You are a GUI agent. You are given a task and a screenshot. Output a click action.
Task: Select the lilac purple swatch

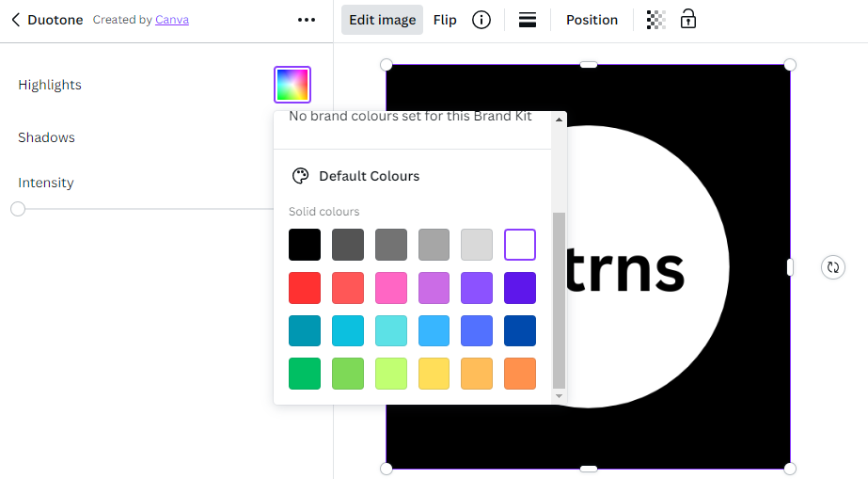point(434,287)
